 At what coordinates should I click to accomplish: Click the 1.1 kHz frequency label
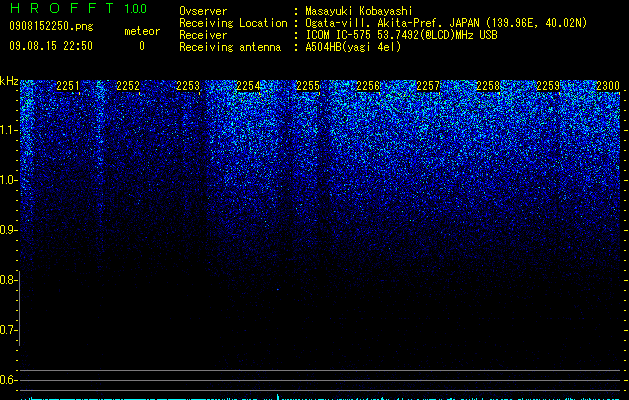(x=7, y=130)
